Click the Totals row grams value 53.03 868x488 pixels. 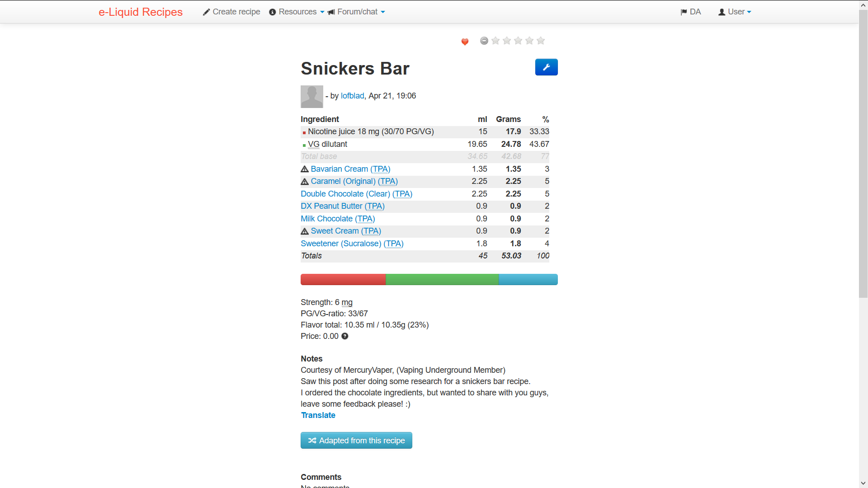point(511,256)
